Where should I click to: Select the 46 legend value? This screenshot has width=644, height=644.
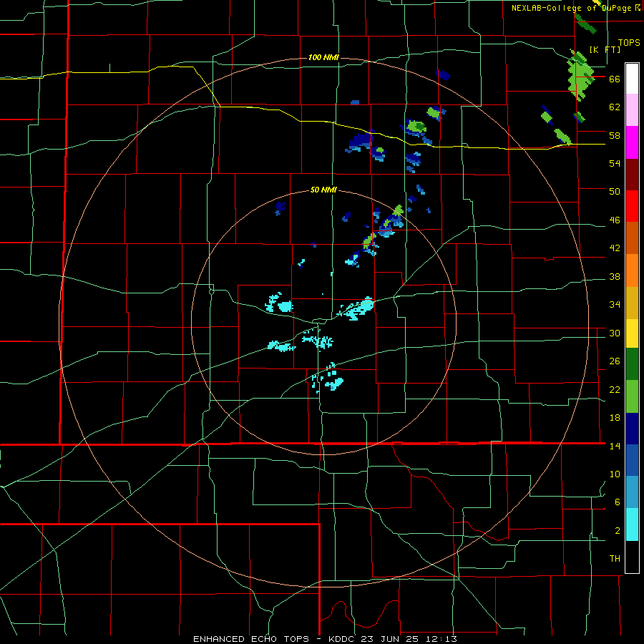pyautogui.click(x=615, y=220)
